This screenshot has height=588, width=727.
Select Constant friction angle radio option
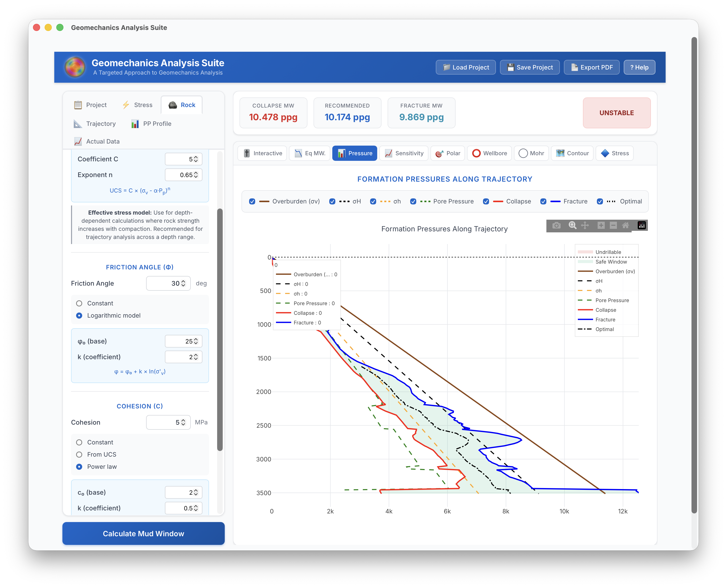pos(79,303)
